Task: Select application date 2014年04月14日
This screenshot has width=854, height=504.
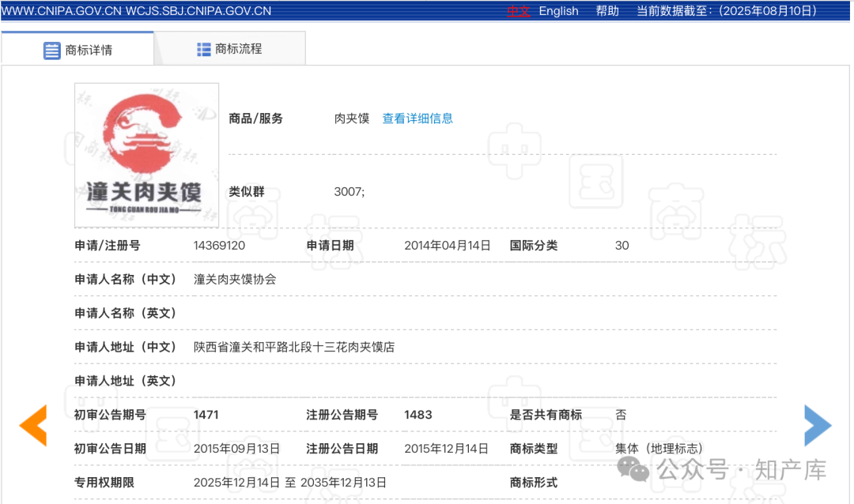Action: [x=447, y=246]
